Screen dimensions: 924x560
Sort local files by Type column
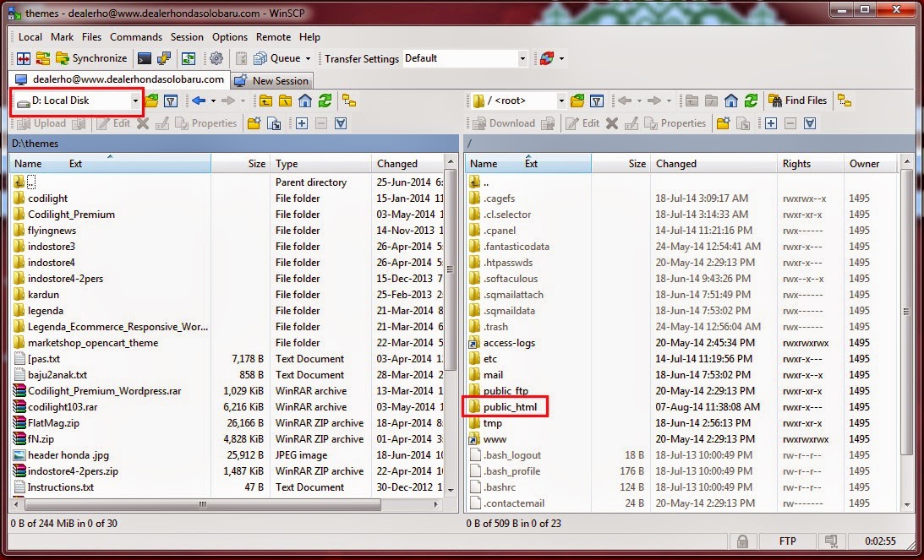pyautogui.click(x=320, y=164)
